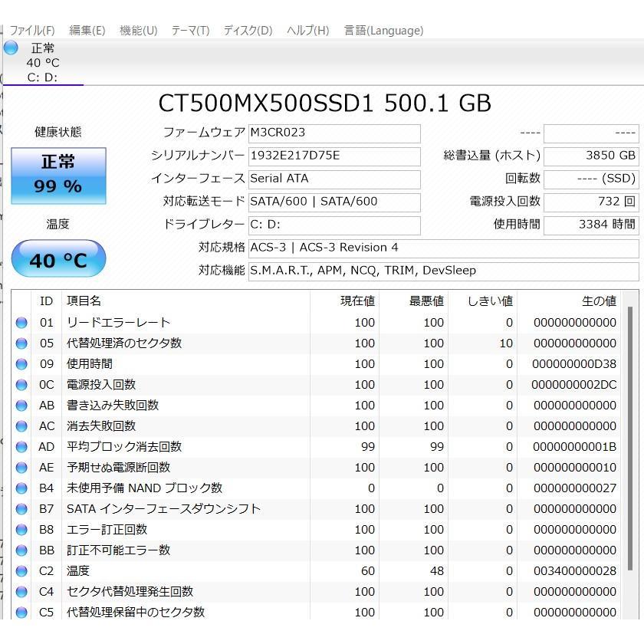Open the ファイル menu

click(31, 31)
